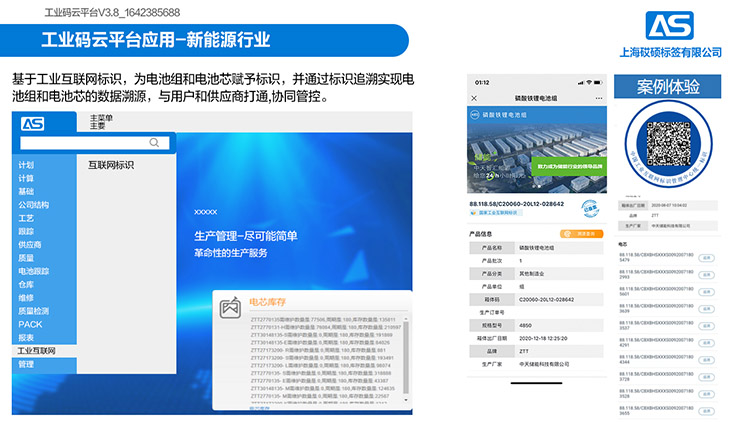
Task: Click the 电芯库存 list scrollbar
Action: (x=404, y=360)
